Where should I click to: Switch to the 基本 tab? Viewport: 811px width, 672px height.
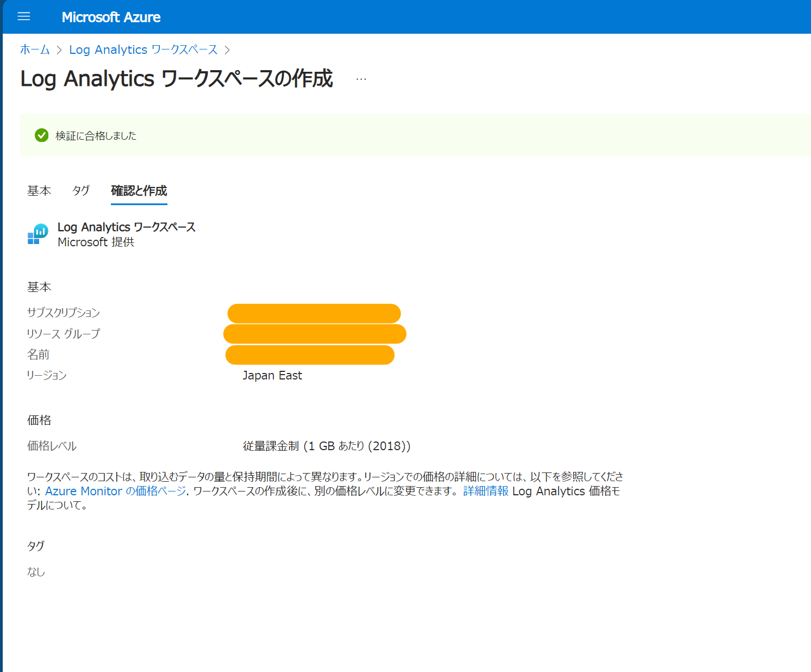pos(39,191)
